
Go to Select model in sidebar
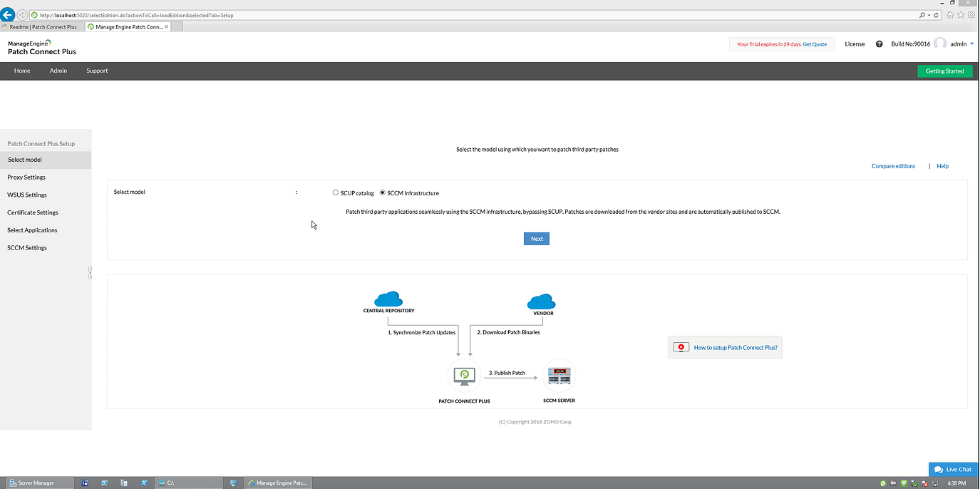click(46, 160)
